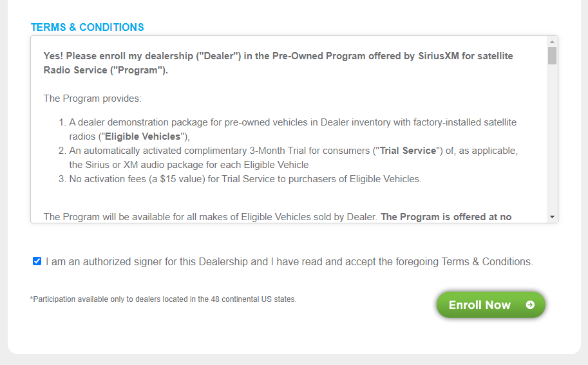Uncheck the authorized signer checkbox
Image resolution: width=588 pixels, height=365 pixels.
coord(37,261)
